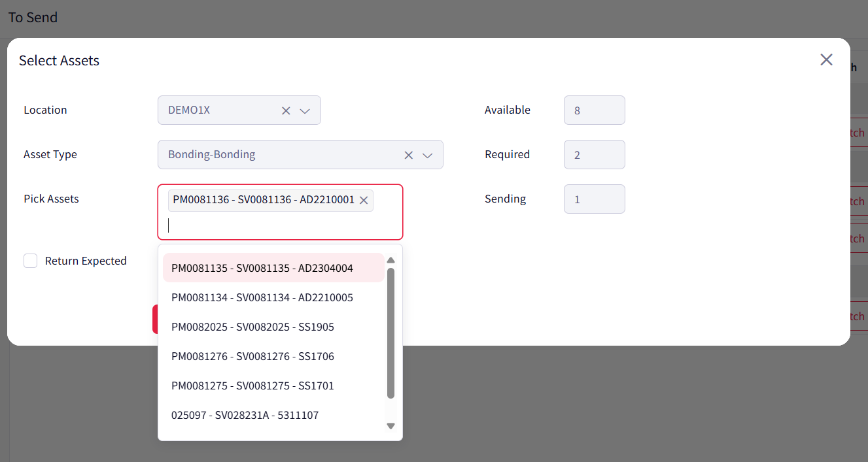
Task: Expand the Location dropdown chevron
Action: coord(305,110)
